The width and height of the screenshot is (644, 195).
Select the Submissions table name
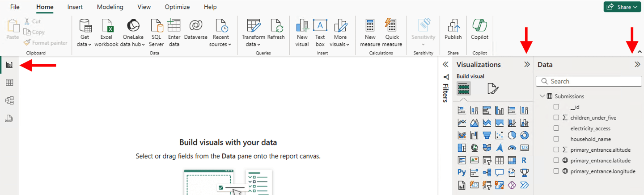(569, 96)
